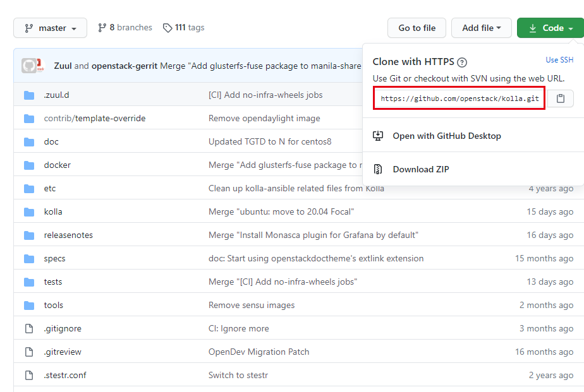Select Open with GitHub Desktop

click(x=447, y=136)
